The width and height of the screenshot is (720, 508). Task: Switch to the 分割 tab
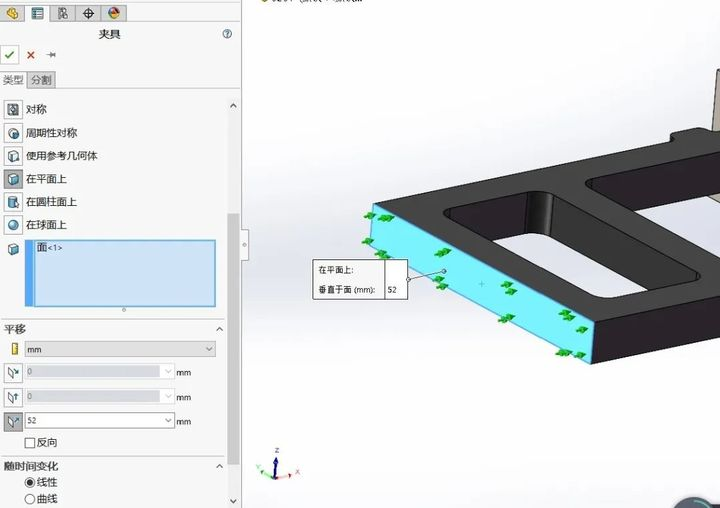click(41, 80)
